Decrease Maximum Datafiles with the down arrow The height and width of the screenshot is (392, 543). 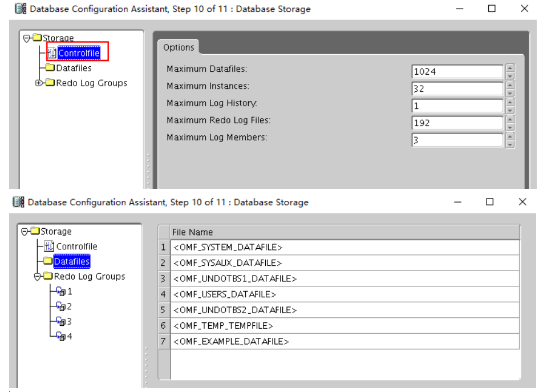(x=510, y=76)
